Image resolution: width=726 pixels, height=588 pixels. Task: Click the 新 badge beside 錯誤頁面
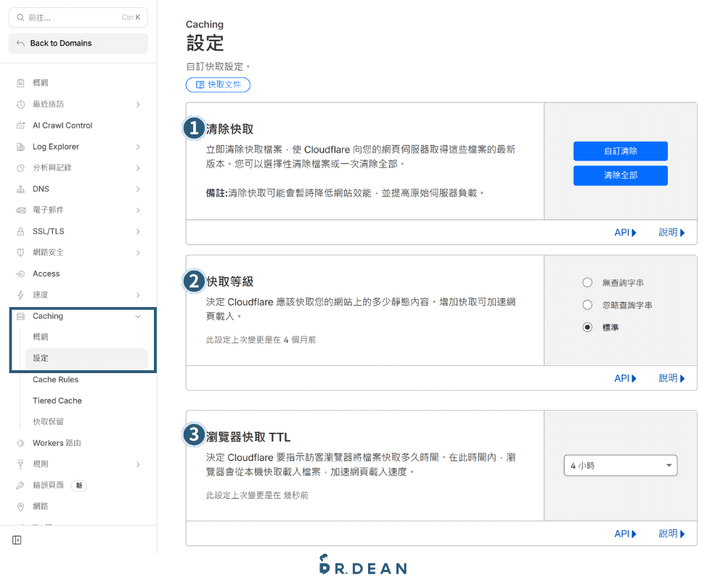pyautogui.click(x=78, y=486)
